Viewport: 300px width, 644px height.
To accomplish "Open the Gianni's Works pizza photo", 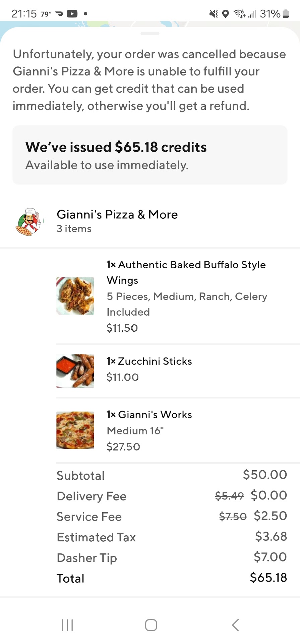I will click(x=75, y=430).
